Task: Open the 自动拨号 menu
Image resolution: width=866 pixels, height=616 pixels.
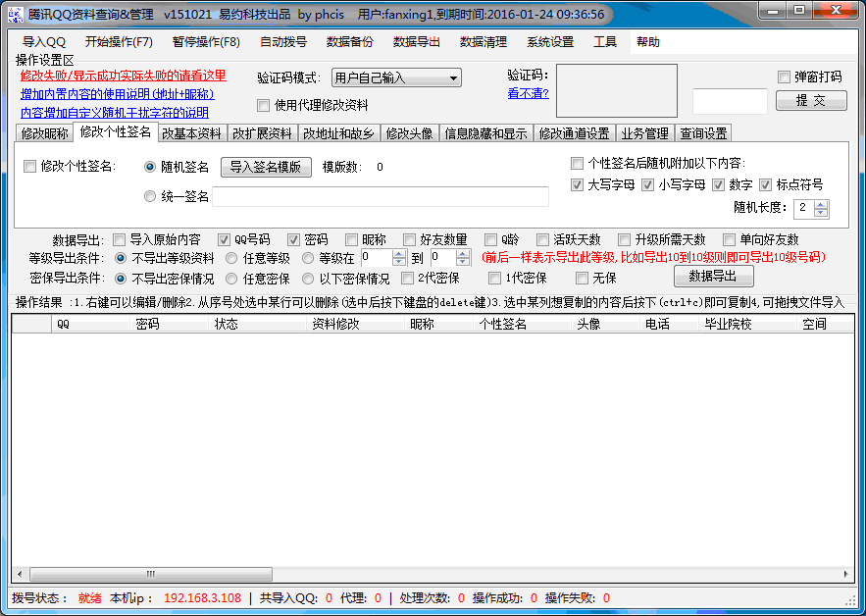Action: 283,42
